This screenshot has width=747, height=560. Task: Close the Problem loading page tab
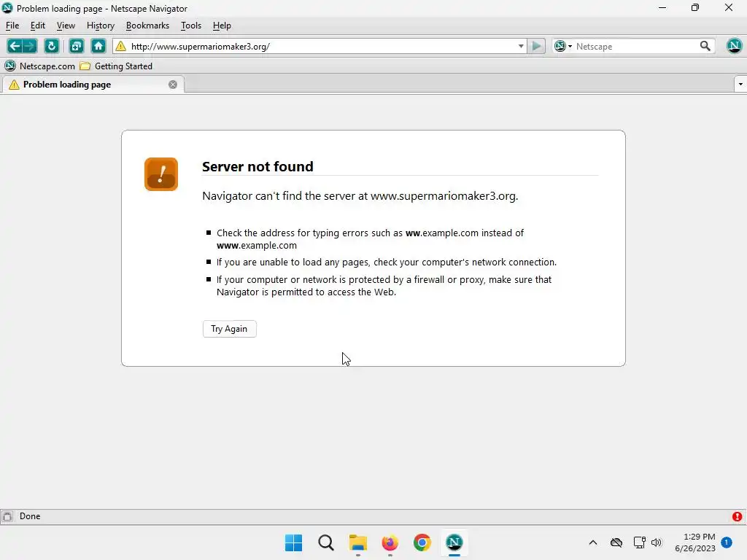pyautogui.click(x=173, y=85)
